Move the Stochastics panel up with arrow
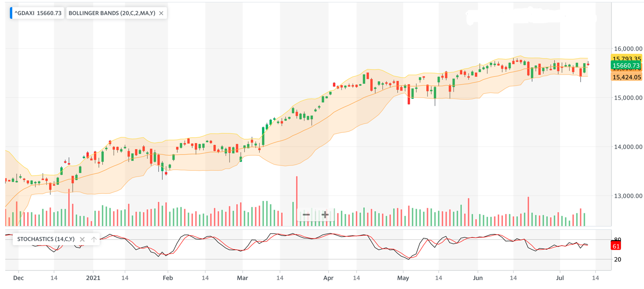The height and width of the screenshot is (289, 644). (x=93, y=239)
